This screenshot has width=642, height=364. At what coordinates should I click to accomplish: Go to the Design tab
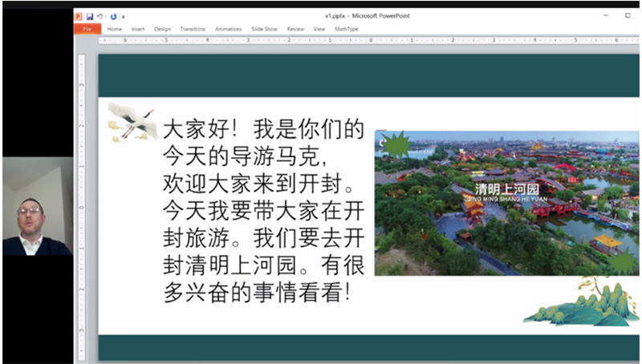pos(162,29)
